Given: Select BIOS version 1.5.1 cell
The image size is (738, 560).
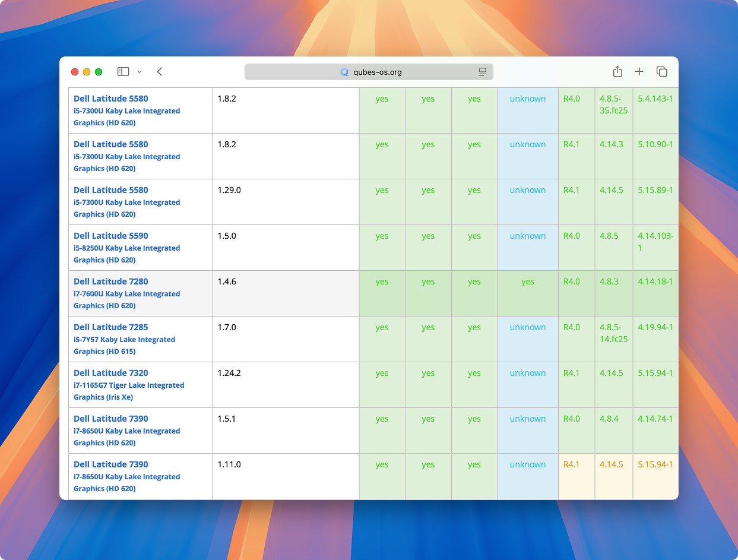Looking at the screenshot, I should pyautogui.click(x=286, y=431).
